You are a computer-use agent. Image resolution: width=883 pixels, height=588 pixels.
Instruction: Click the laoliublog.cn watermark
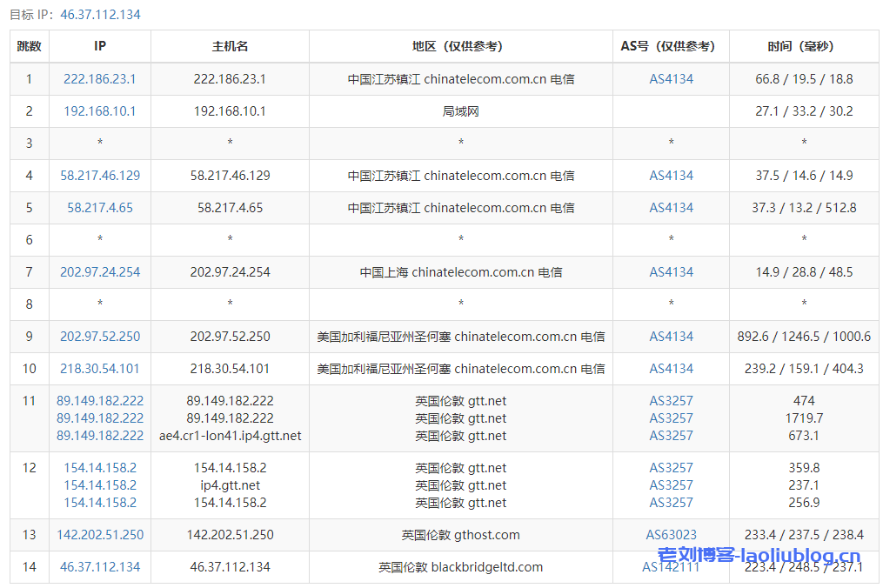tap(759, 556)
